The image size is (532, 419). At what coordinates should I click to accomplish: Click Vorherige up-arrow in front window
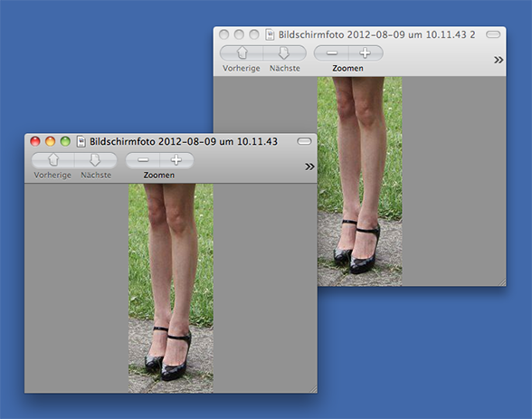tap(53, 160)
